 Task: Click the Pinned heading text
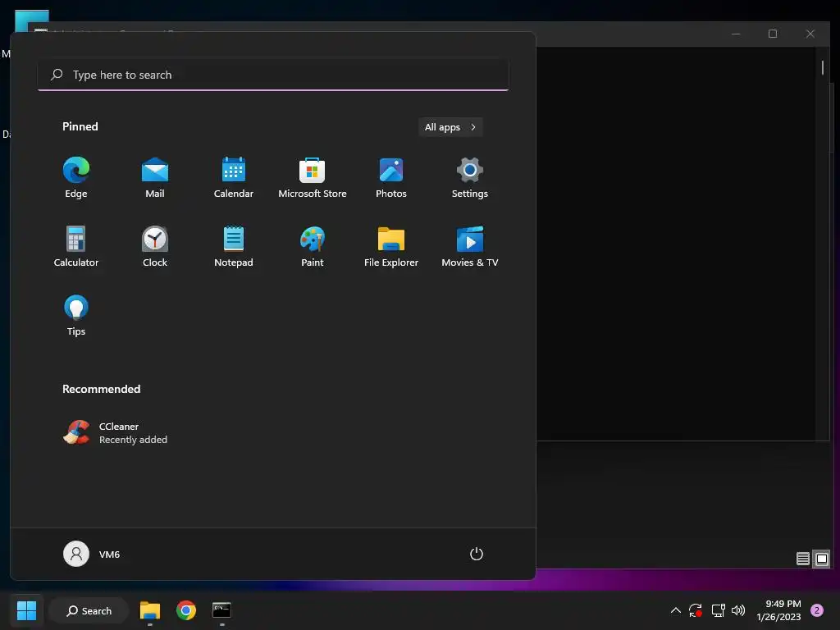(x=80, y=126)
